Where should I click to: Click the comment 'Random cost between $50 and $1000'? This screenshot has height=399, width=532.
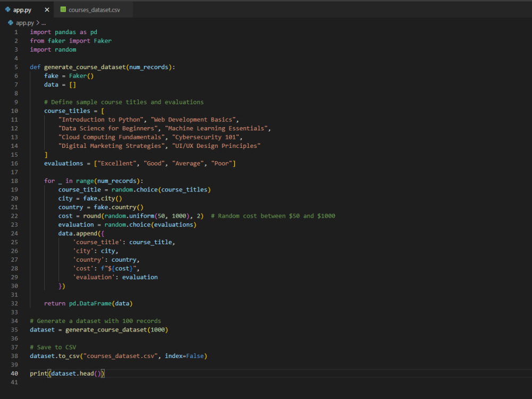(x=273, y=216)
